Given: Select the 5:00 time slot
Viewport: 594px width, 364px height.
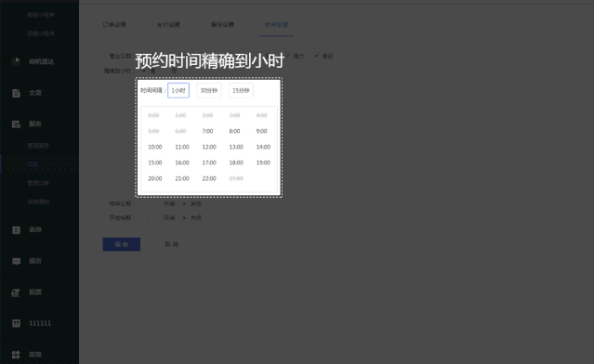Looking at the screenshot, I should click(x=153, y=131).
